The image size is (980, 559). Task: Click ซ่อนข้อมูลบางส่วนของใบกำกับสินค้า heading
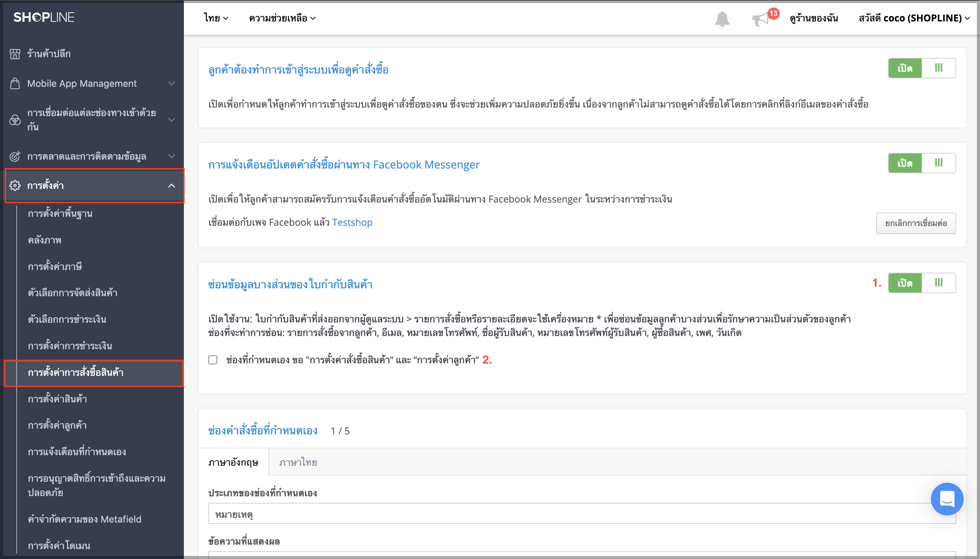tap(290, 285)
